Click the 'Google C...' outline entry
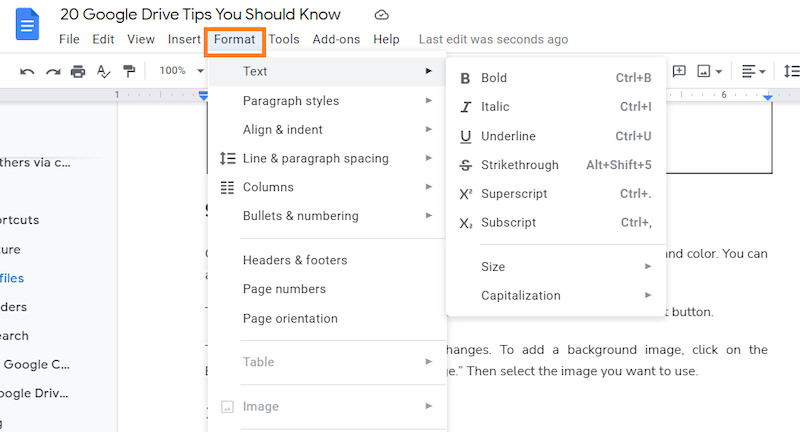800x432 pixels. (37, 365)
